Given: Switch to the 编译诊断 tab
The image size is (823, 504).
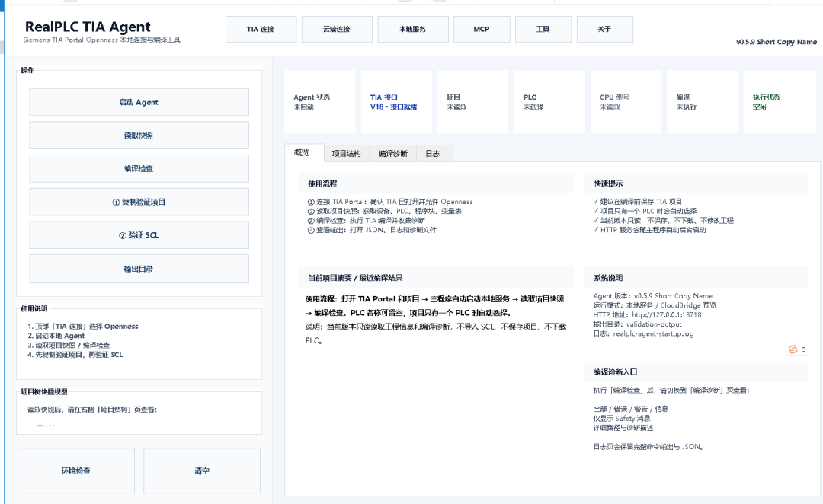Looking at the screenshot, I should 393,154.
